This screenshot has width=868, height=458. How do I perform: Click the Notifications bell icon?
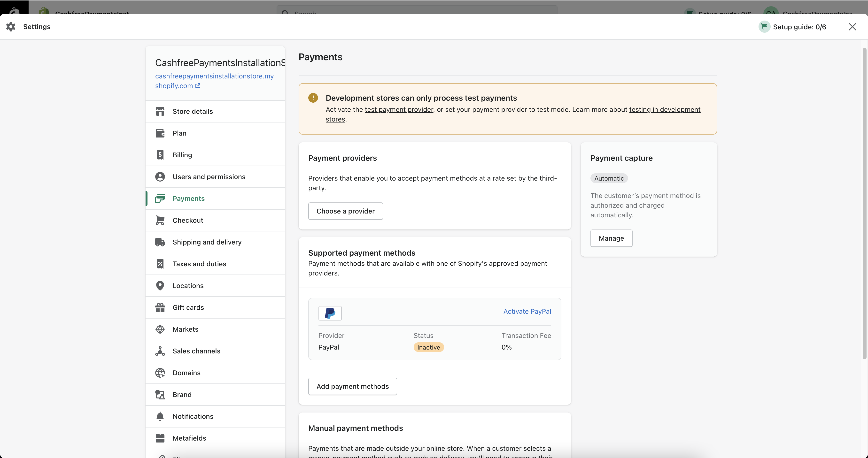160,416
